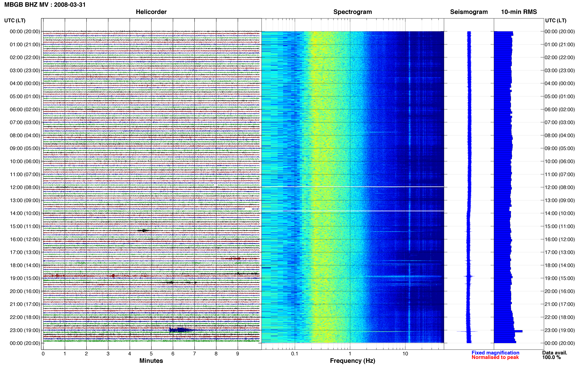Select the 'Helicorder' panel heading
The image size is (588, 368).
pyautogui.click(x=151, y=12)
